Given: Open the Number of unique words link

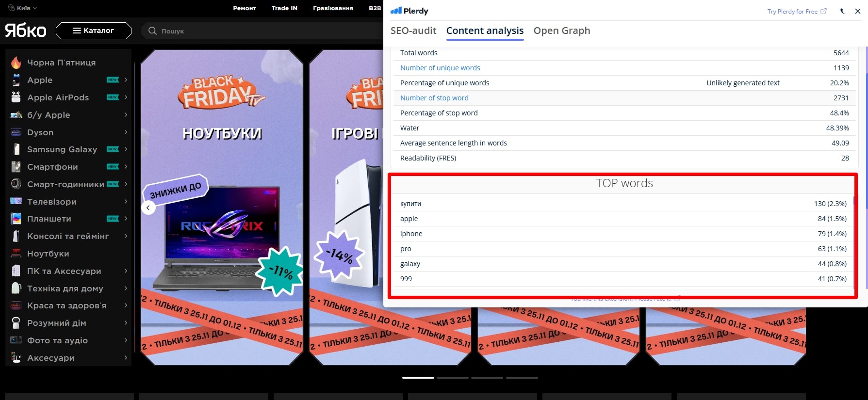Looking at the screenshot, I should (440, 68).
